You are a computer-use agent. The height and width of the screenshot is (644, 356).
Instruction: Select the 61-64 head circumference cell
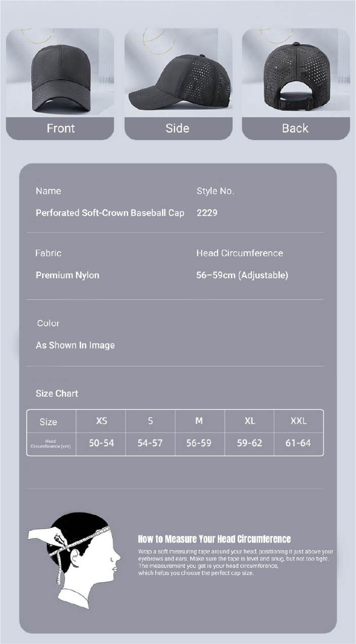(298, 443)
